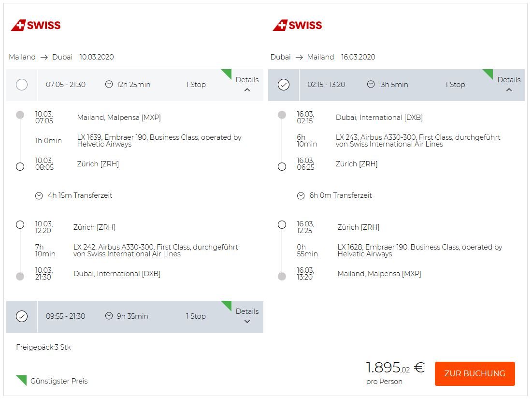Click '1 Stop' on the 09:55 - 21:30 row

196,316
